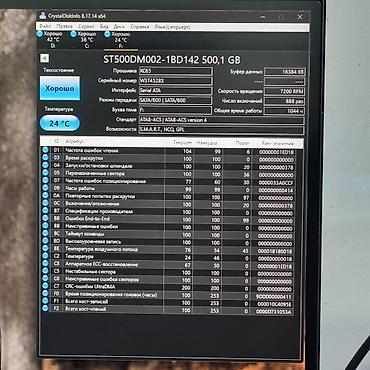This screenshot has width=370, height=370.
Task: Click the power on hours field 1044 ч
Action: [285, 110]
